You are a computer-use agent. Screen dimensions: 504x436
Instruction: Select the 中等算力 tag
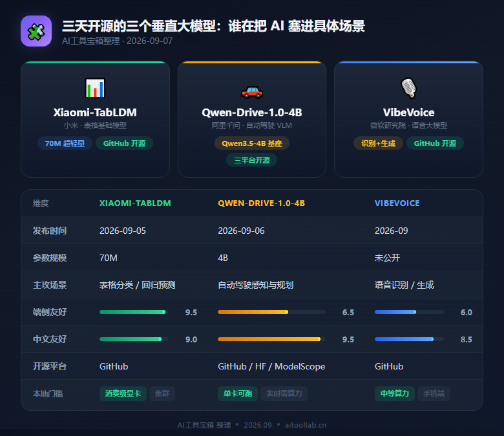click(x=395, y=393)
